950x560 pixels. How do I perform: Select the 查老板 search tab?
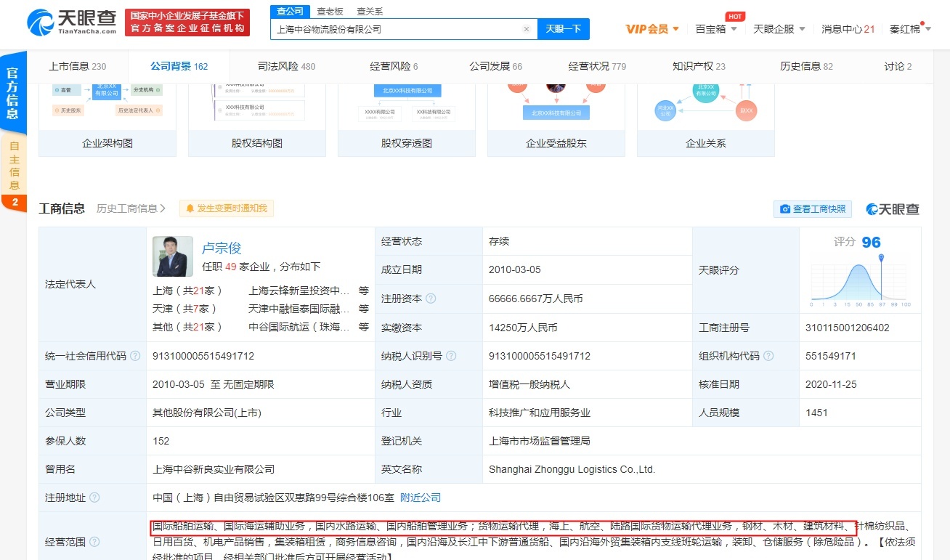tap(330, 12)
